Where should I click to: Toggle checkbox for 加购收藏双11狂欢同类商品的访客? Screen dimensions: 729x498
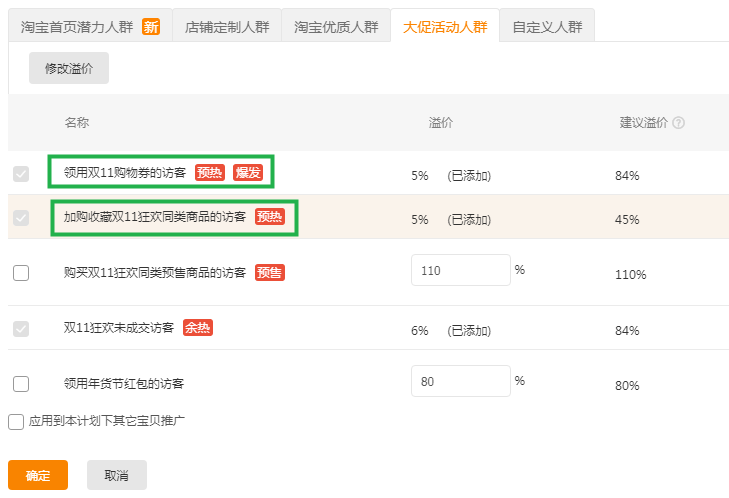[21, 218]
